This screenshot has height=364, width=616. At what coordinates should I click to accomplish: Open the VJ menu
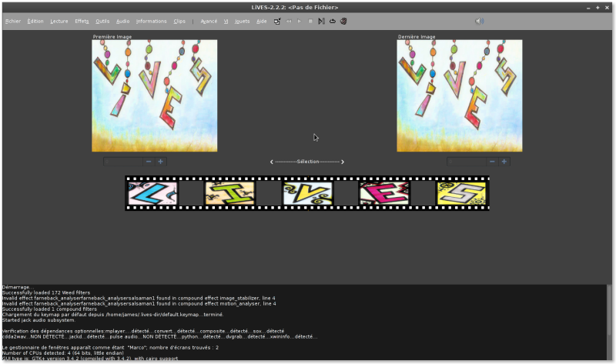pyautogui.click(x=226, y=22)
